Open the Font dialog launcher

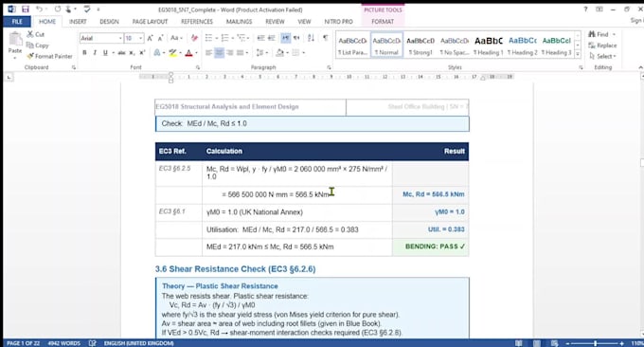point(198,67)
